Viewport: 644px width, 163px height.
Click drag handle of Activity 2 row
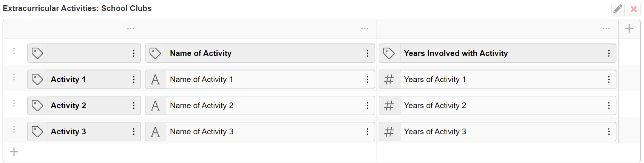14,103
